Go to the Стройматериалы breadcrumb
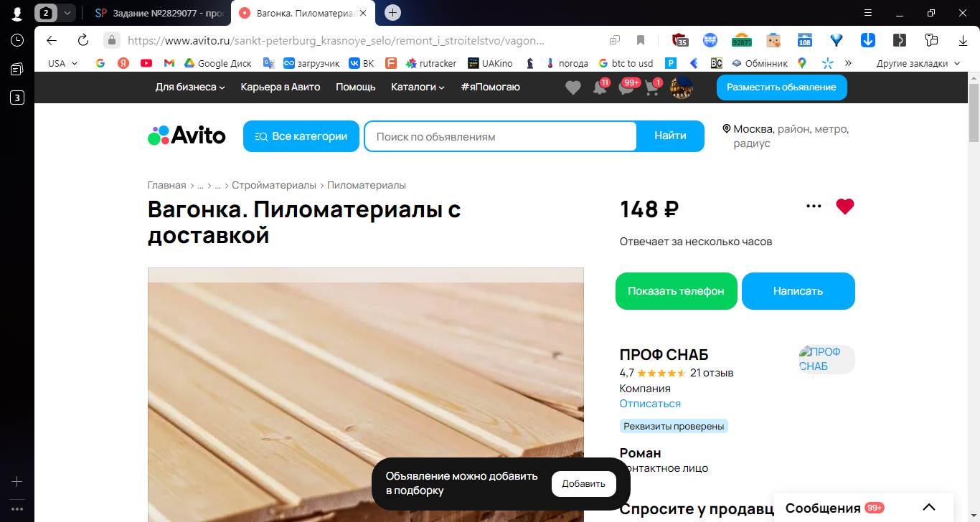This screenshot has height=522, width=980. point(274,185)
